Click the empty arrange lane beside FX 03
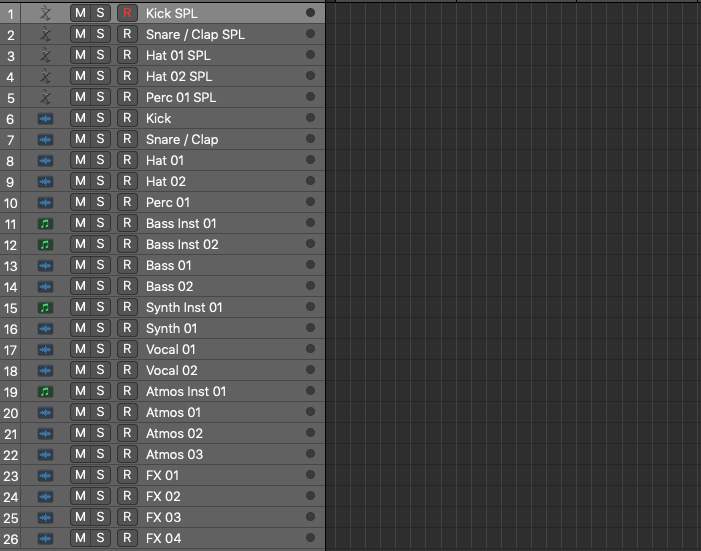701x551 pixels. coord(510,517)
